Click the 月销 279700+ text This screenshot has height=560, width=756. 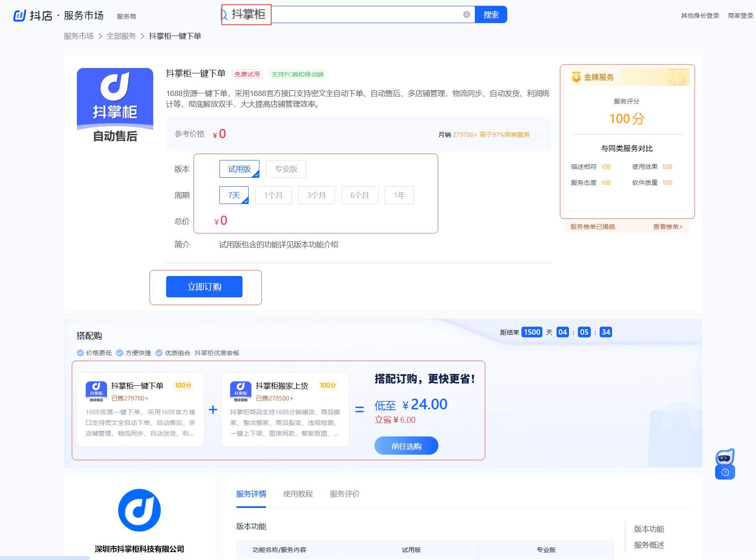(458, 135)
